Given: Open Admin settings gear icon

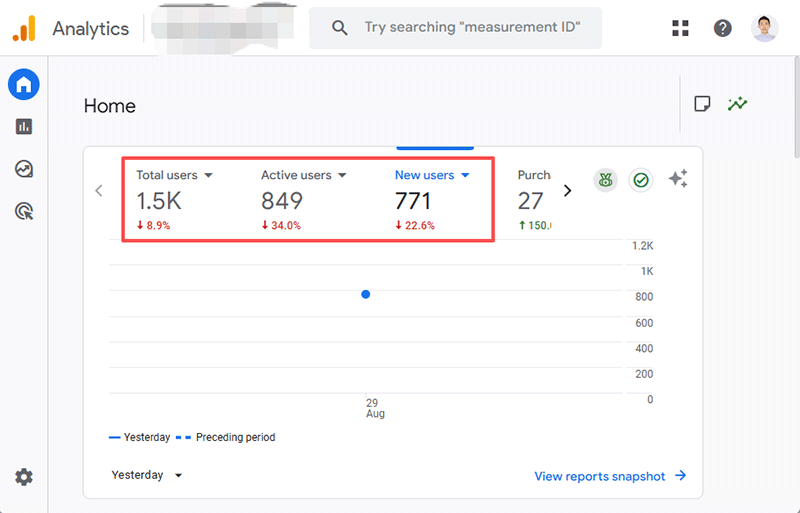Looking at the screenshot, I should click(x=24, y=477).
